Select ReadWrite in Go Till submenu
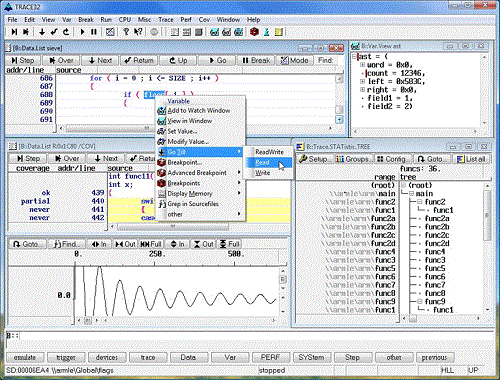 (x=269, y=152)
